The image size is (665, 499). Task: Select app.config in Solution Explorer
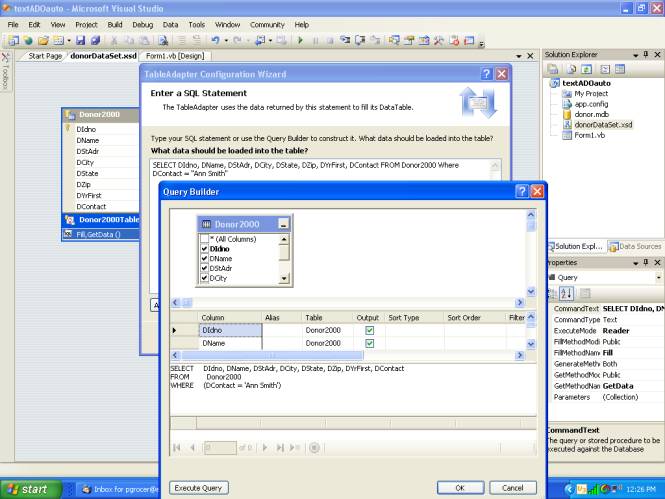click(591, 104)
